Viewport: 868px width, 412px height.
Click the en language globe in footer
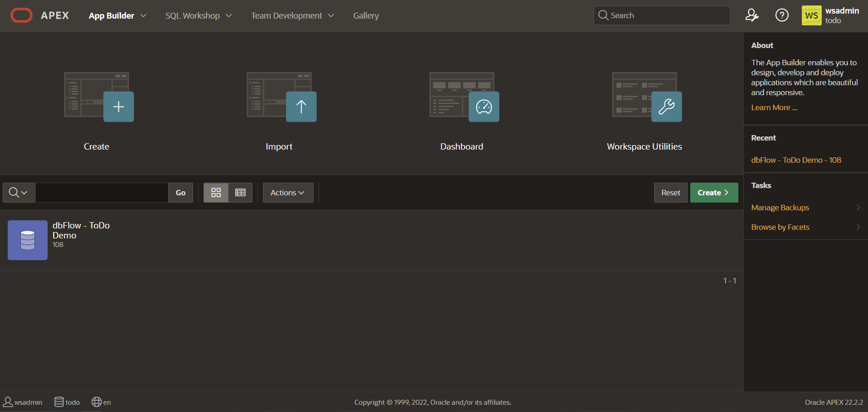pyautogui.click(x=101, y=402)
